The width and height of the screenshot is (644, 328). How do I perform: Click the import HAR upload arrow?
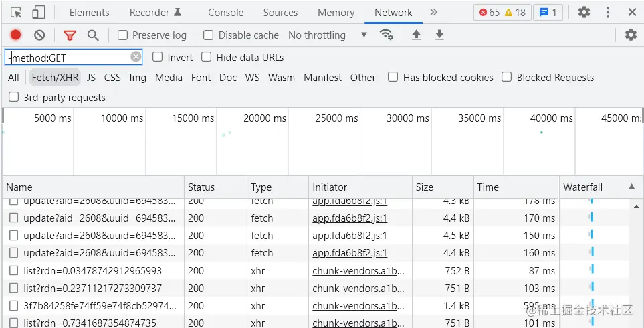tap(416, 35)
